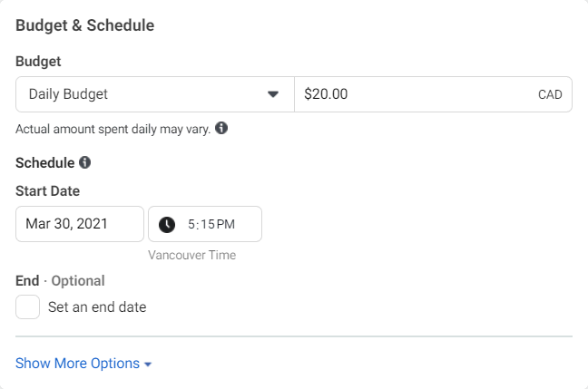Select the hour '5' in the start time
Image resolution: width=588 pixels, height=389 pixels.
click(191, 224)
